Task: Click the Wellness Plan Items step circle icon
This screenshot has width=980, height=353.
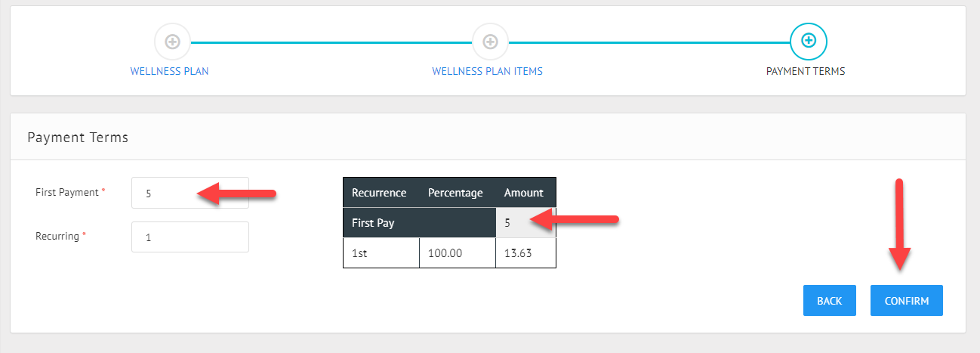Action: (490, 42)
